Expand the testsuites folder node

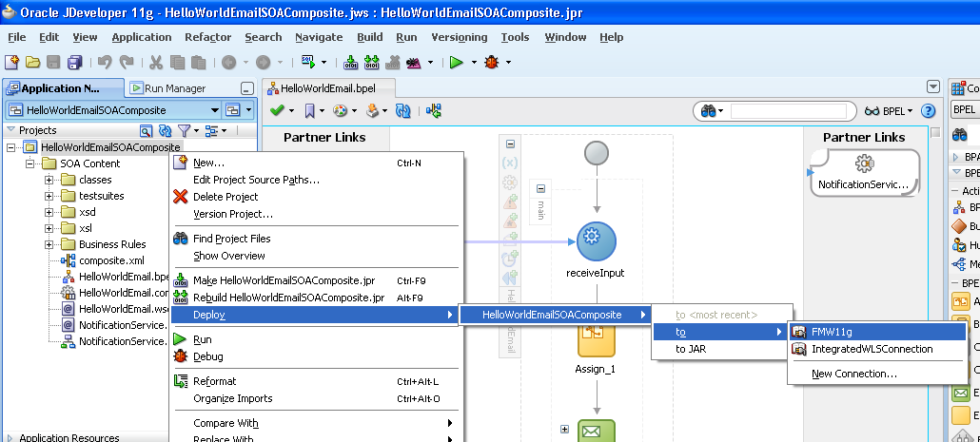pos(49,196)
